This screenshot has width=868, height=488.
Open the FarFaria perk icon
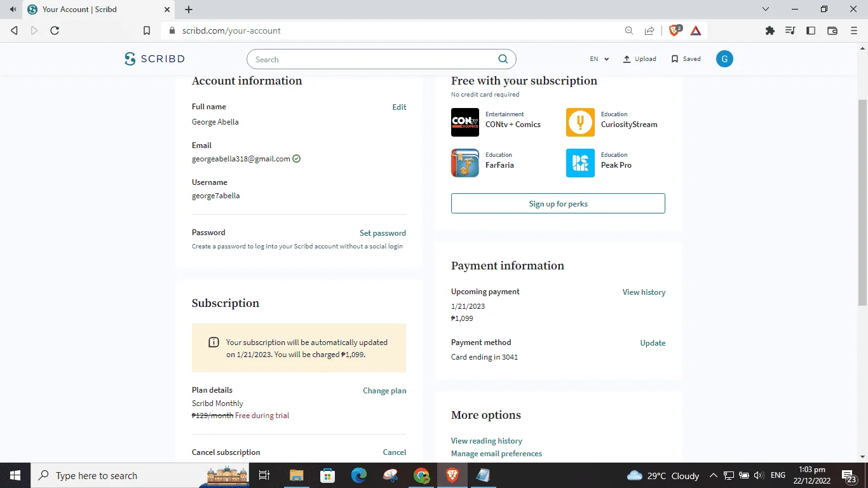[x=465, y=163]
